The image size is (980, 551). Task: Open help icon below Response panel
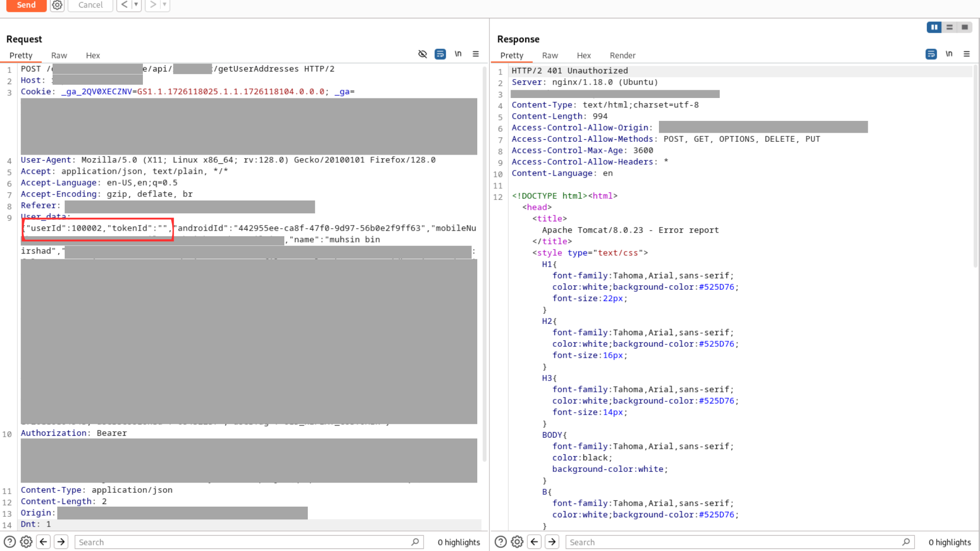tap(501, 542)
